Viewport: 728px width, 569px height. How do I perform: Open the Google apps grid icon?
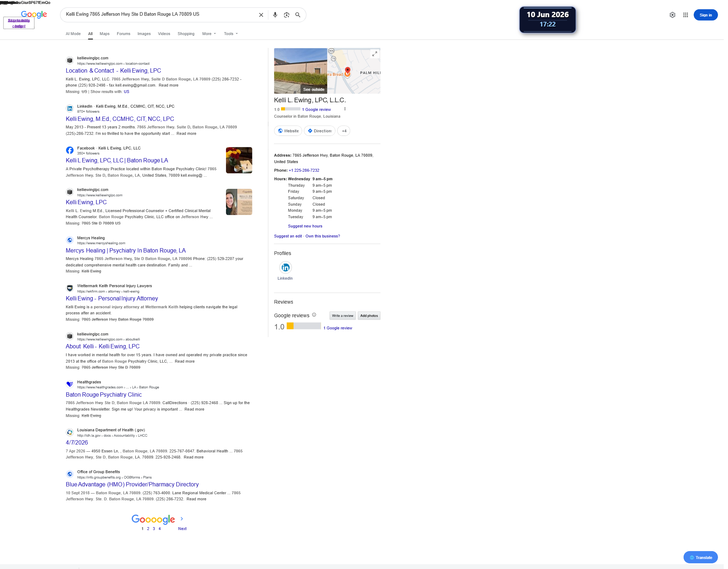(685, 15)
